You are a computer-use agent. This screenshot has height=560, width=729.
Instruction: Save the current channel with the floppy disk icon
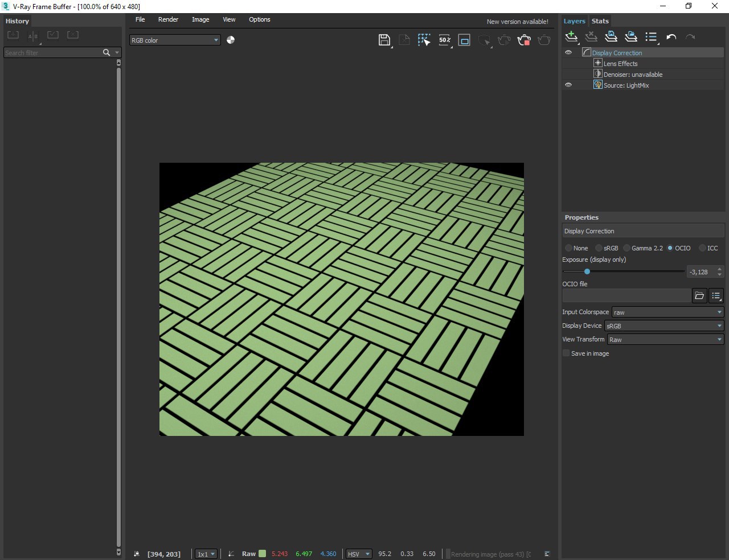pos(384,40)
